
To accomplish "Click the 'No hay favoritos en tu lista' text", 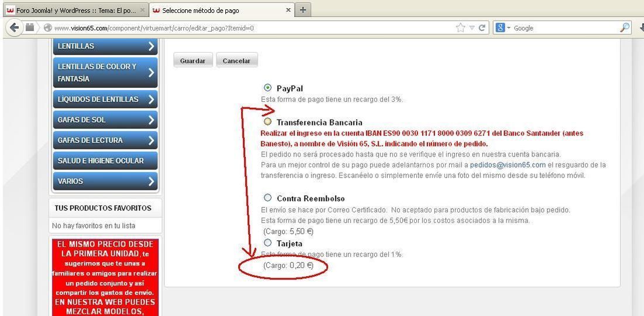I will [x=94, y=226].
